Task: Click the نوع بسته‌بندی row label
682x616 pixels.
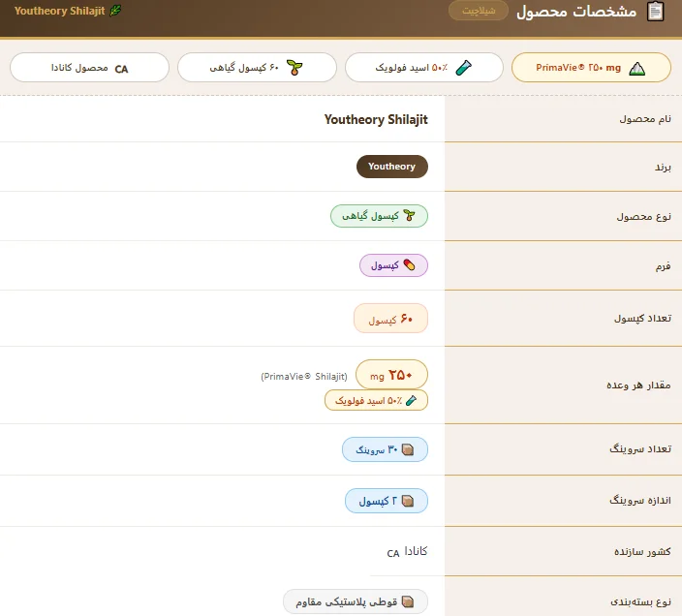Action: point(640,602)
